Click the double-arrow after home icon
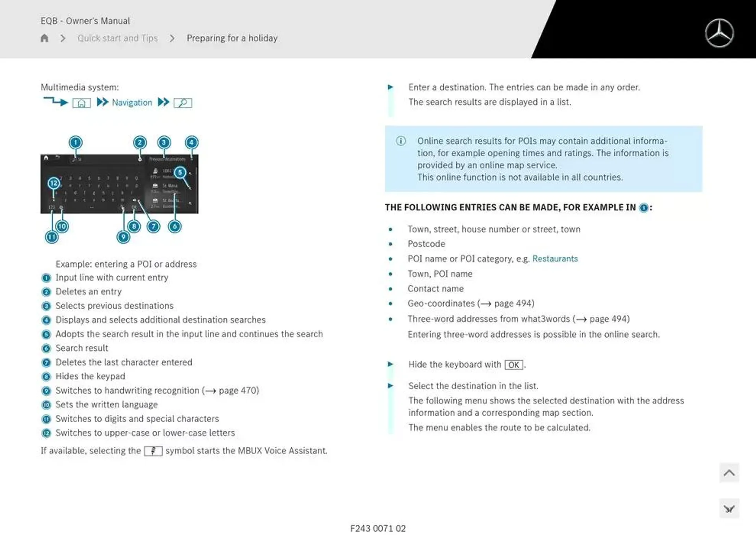The height and width of the screenshot is (535, 756). 102,102
